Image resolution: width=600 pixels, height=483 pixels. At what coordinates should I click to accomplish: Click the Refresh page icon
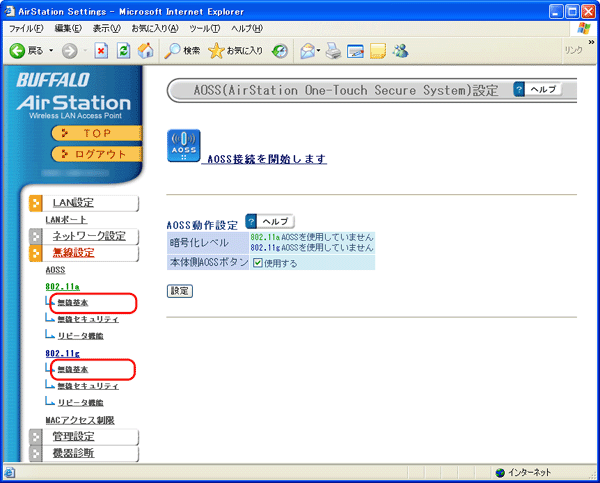[123, 50]
